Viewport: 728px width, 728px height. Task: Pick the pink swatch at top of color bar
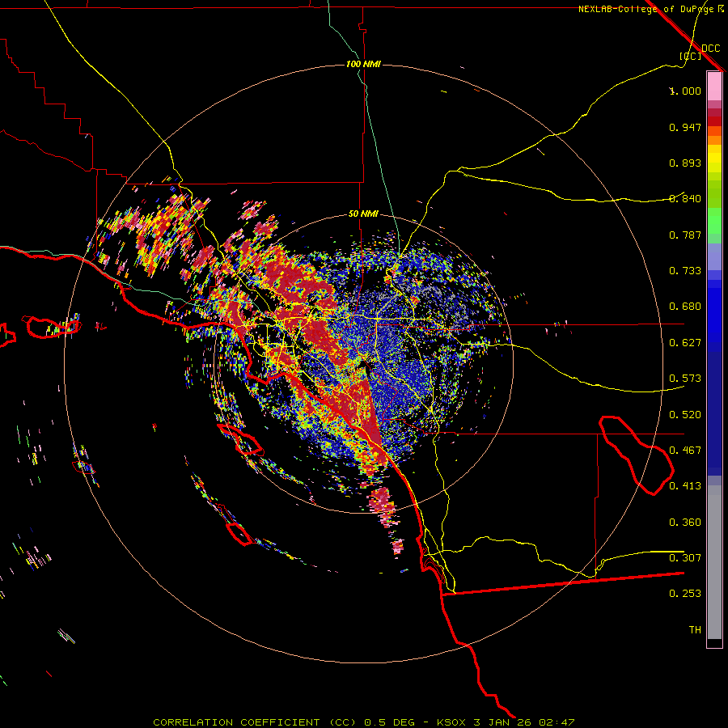[714, 86]
